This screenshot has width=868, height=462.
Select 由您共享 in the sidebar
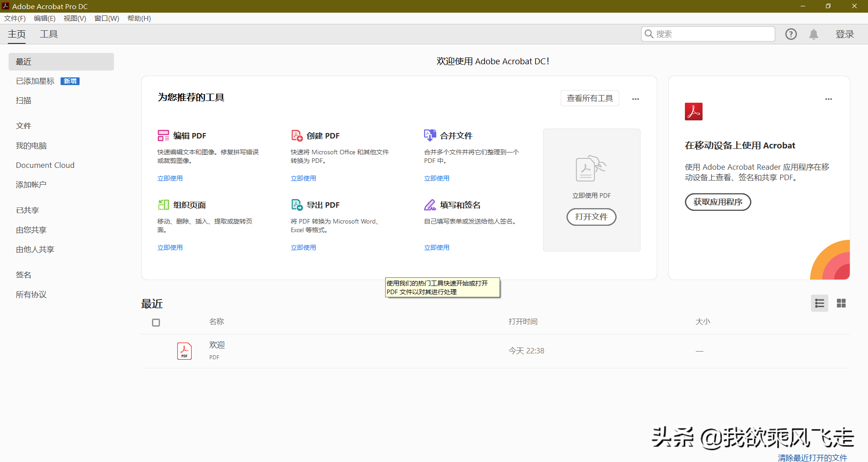pos(31,230)
